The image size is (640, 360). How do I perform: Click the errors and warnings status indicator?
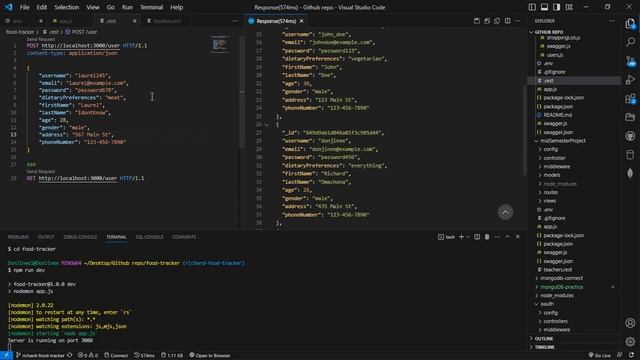click(x=88, y=356)
